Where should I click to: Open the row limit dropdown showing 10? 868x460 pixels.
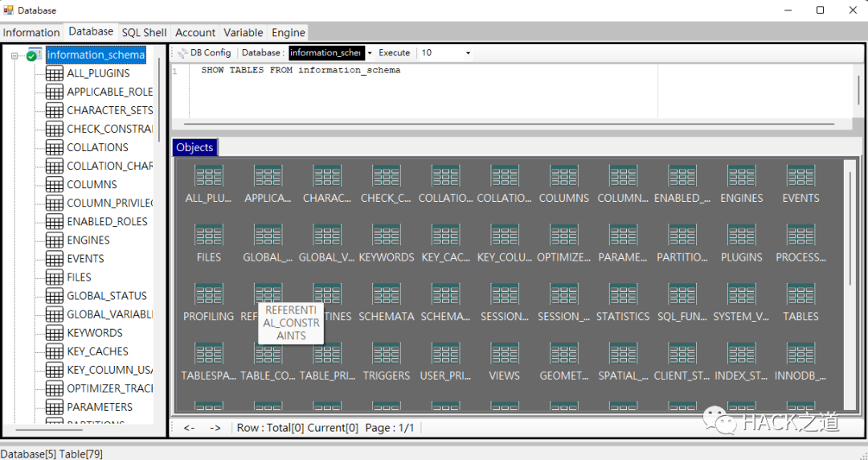coord(468,53)
